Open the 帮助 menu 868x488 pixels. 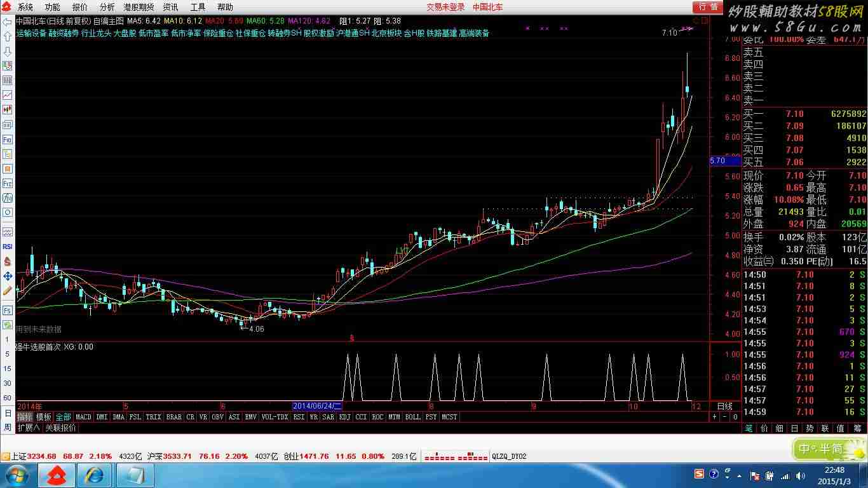225,7
